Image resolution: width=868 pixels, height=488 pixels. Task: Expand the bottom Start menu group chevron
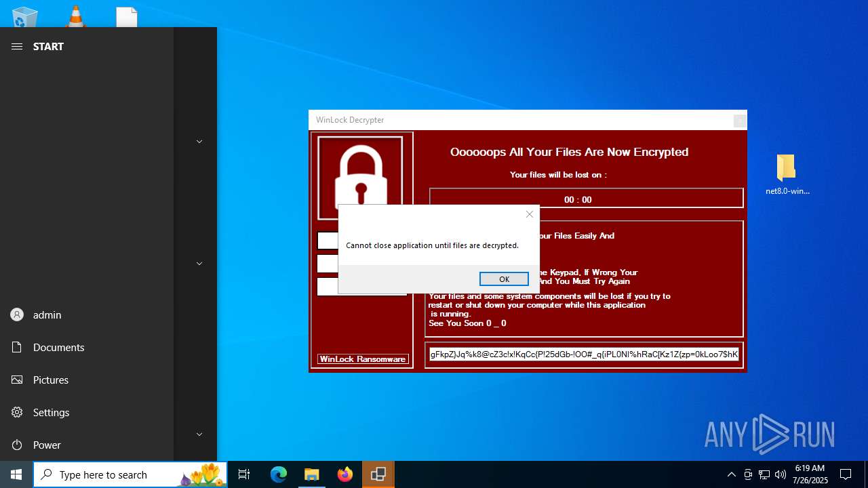pos(199,434)
